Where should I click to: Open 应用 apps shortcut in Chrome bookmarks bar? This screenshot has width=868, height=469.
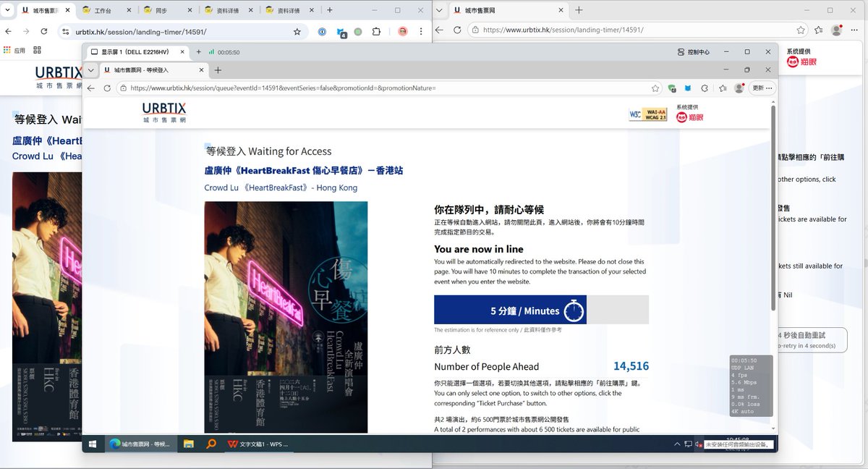[x=14, y=50]
